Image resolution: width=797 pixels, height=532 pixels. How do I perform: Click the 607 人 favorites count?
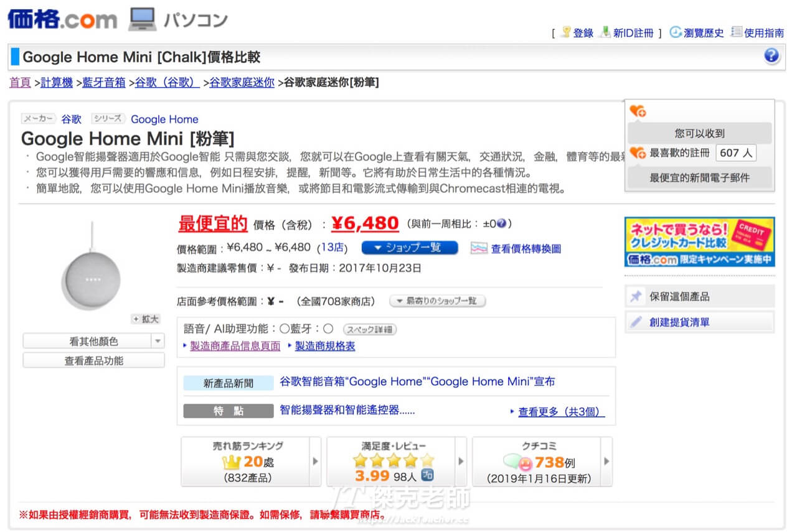[x=736, y=152]
